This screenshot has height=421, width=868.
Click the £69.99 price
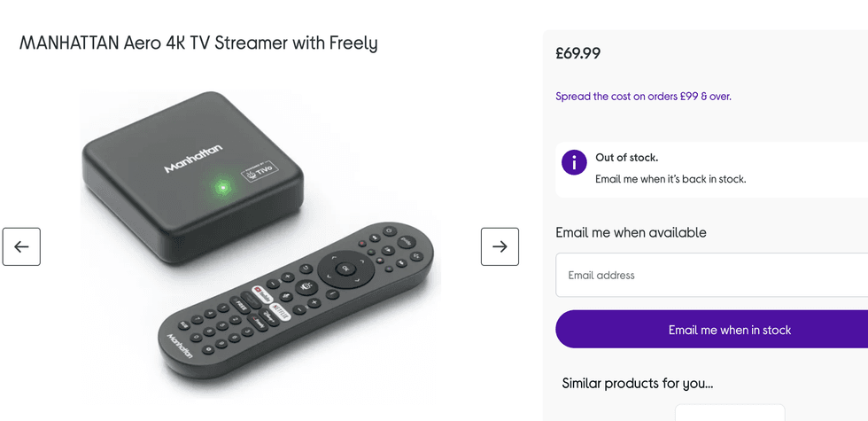(x=578, y=53)
